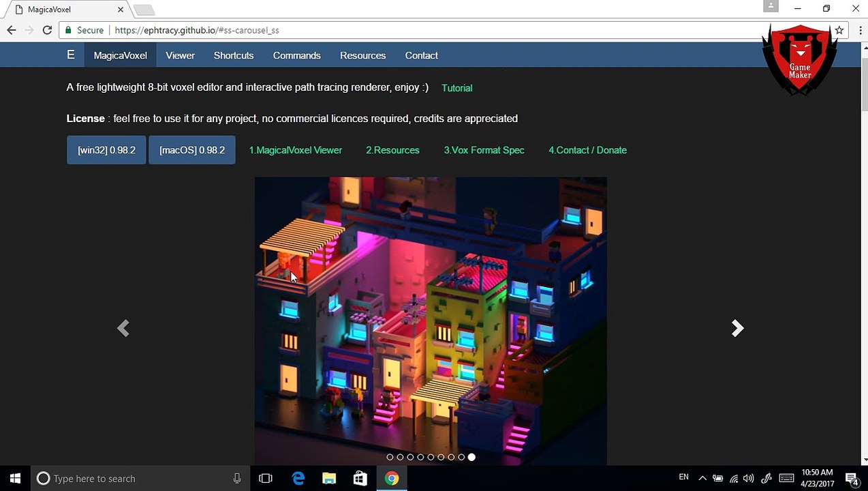Show hidden system tray icons

[702, 478]
